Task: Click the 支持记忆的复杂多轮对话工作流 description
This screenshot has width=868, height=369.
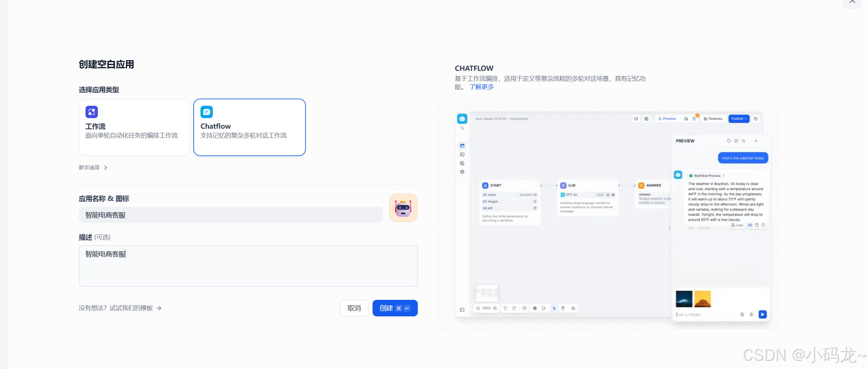Action: point(244,136)
